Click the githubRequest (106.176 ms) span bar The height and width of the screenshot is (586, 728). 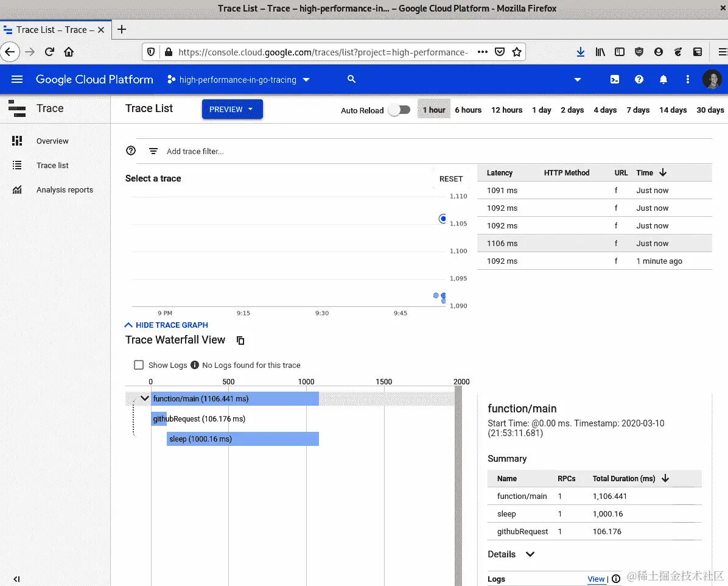coord(159,419)
